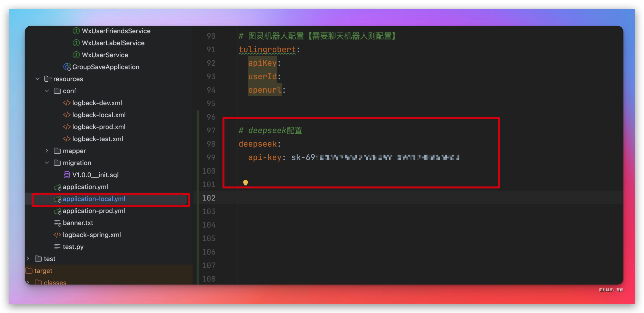Collapse the migration folder

pyautogui.click(x=47, y=163)
